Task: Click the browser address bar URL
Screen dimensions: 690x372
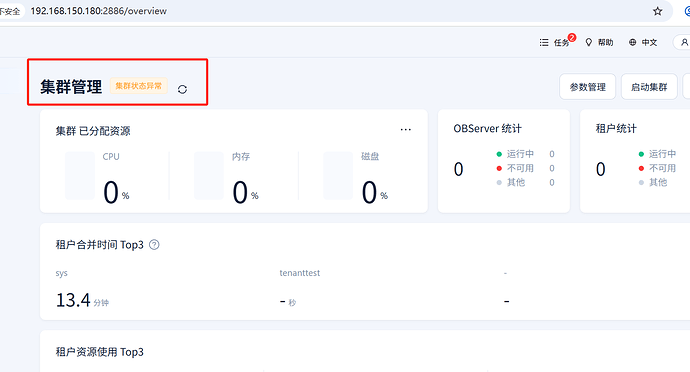Action: point(99,11)
